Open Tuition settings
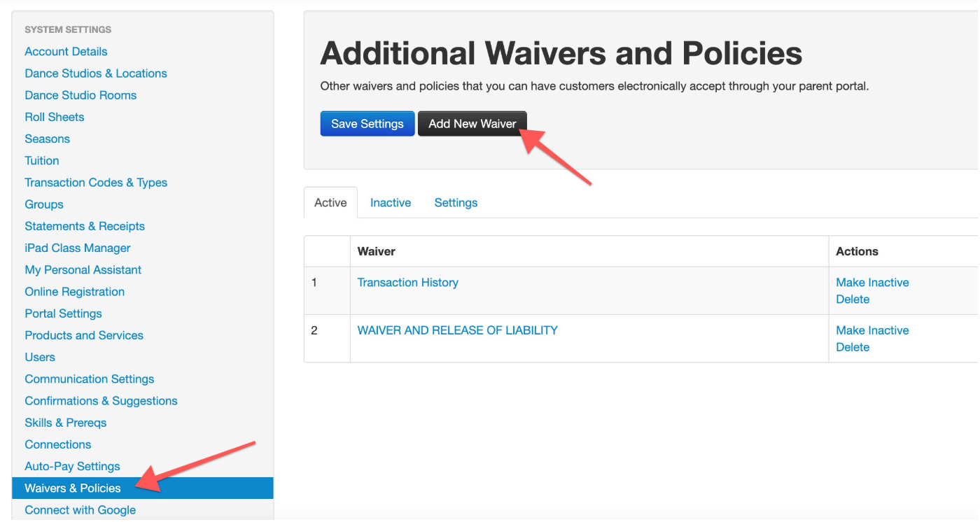Viewport: 980px width, 522px height. [x=42, y=160]
